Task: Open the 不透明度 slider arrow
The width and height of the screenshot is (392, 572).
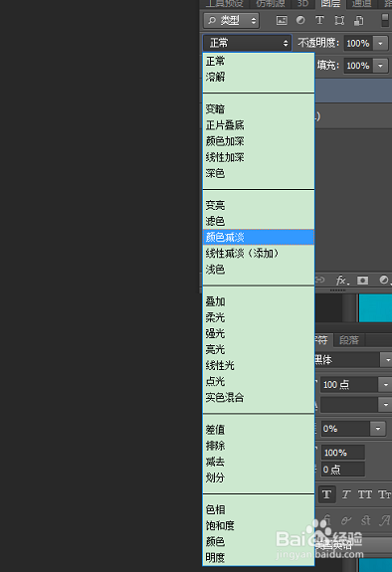Action: click(x=380, y=44)
